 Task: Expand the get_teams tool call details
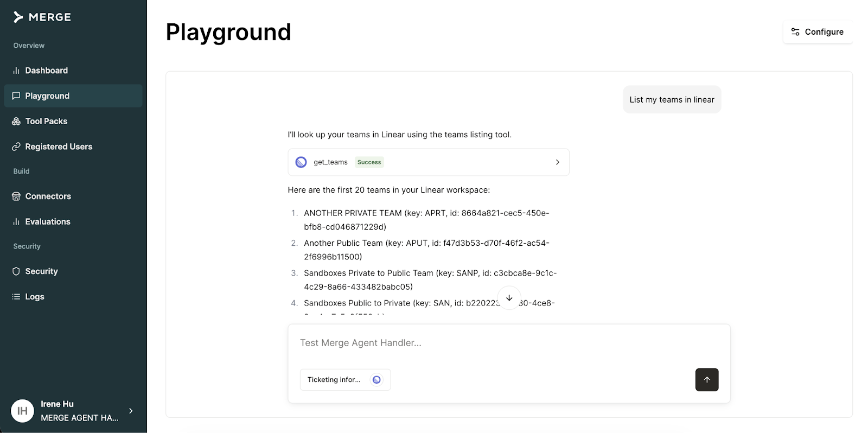point(557,162)
